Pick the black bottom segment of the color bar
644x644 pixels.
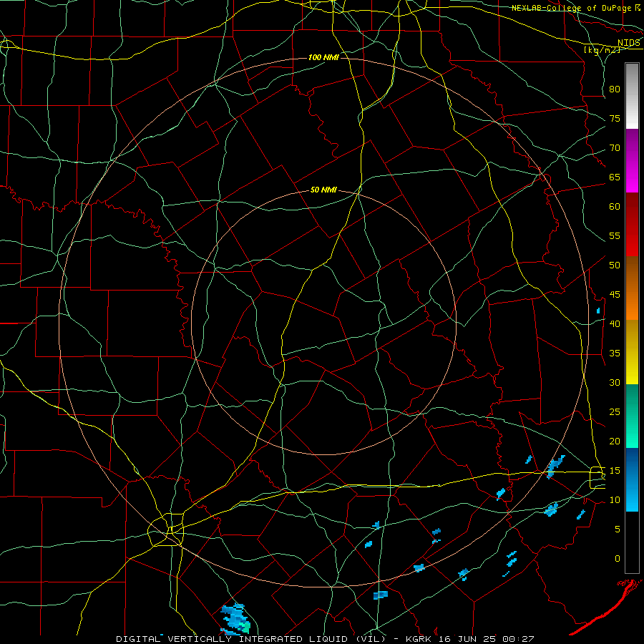click(x=632, y=542)
